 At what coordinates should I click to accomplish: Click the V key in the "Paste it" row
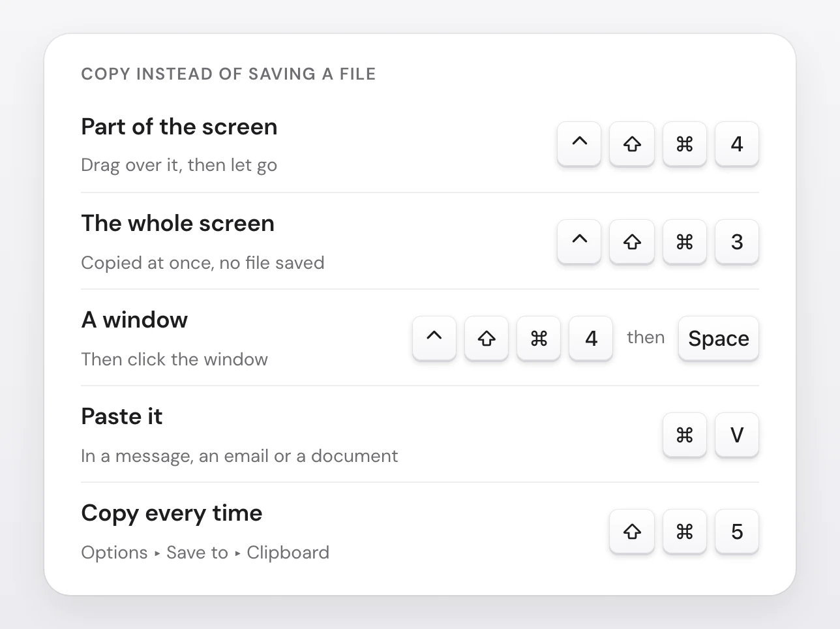(737, 435)
